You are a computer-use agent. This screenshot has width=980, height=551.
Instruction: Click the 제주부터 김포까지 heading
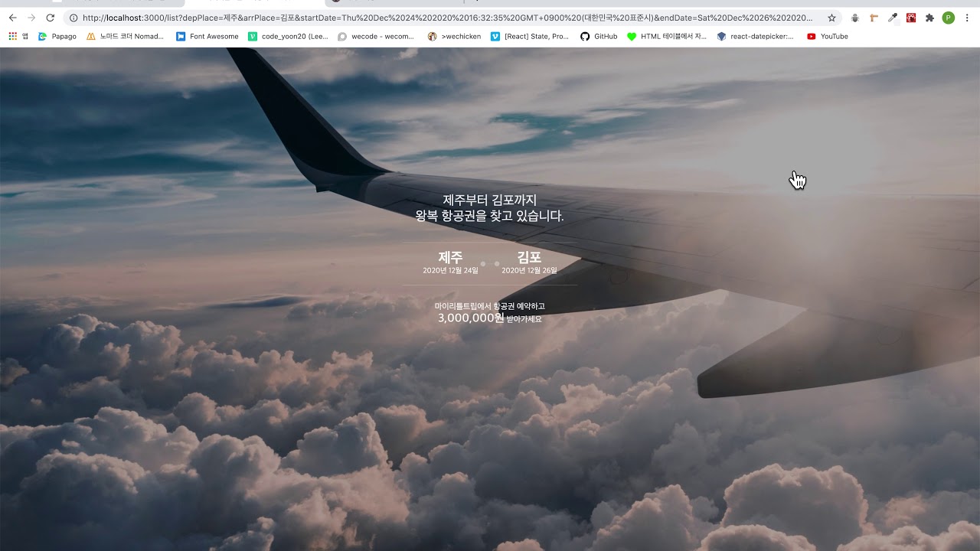coord(490,200)
